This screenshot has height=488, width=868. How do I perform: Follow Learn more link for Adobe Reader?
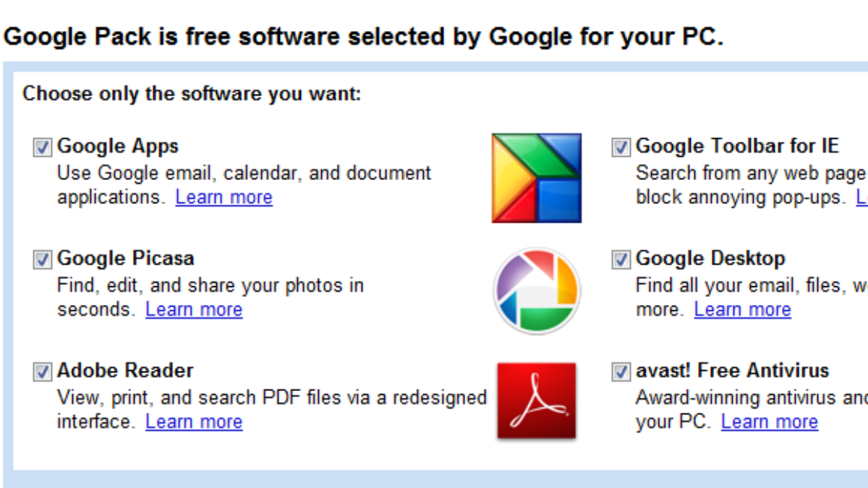[194, 421]
